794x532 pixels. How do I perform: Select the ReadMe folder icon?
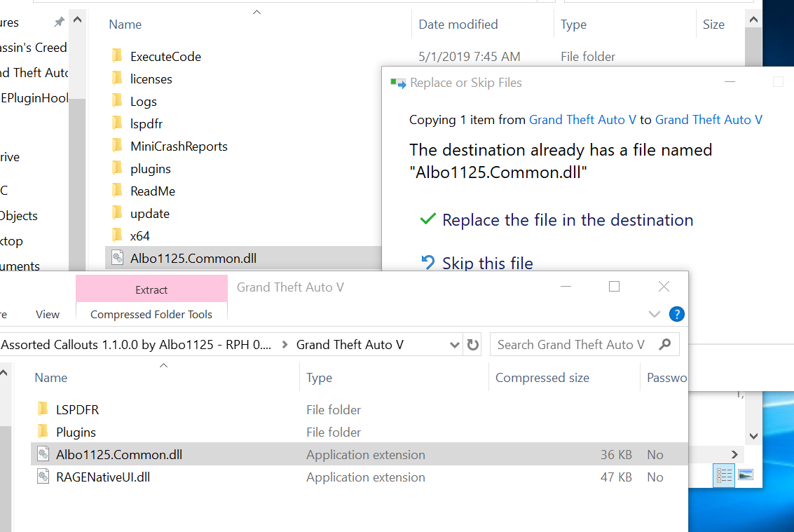(x=117, y=190)
